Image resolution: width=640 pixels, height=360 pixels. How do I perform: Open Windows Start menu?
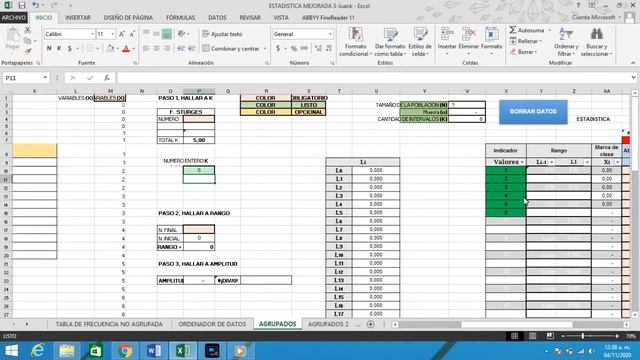(11, 351)
